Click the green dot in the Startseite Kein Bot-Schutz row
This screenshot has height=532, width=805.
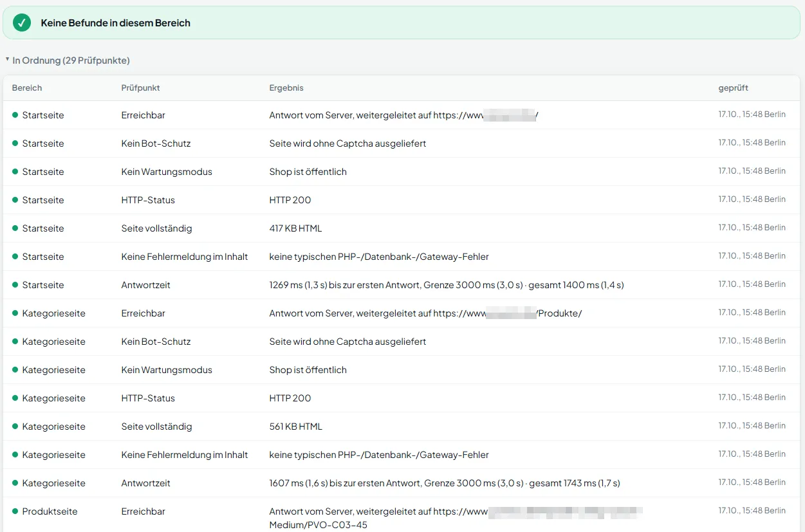point(15,143)
